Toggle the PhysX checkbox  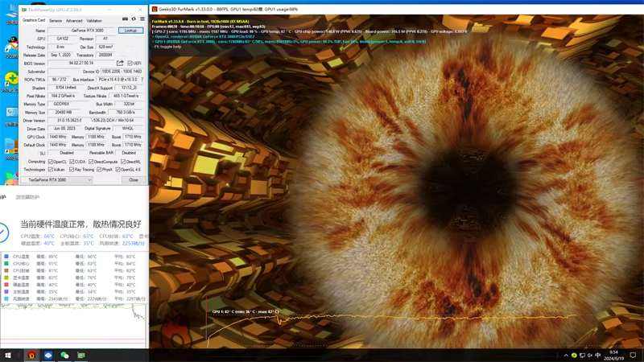pyautogui.click(x=99, y=170)
